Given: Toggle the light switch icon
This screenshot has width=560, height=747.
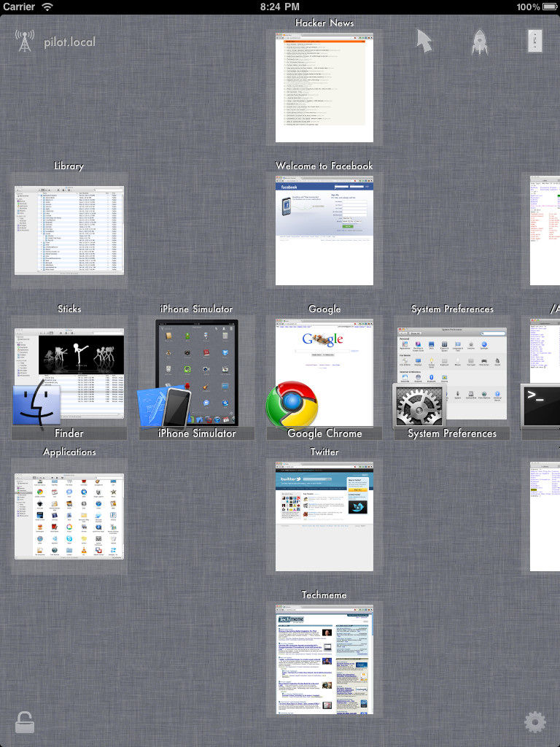Looking at the screenshot, I should tap(535, 41).
